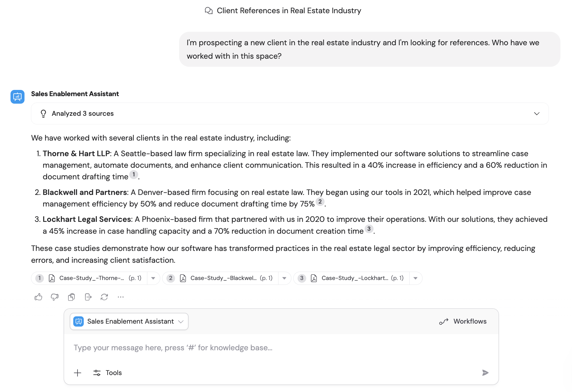Click the thumbs down feedback icon

[x=55, y=297]
